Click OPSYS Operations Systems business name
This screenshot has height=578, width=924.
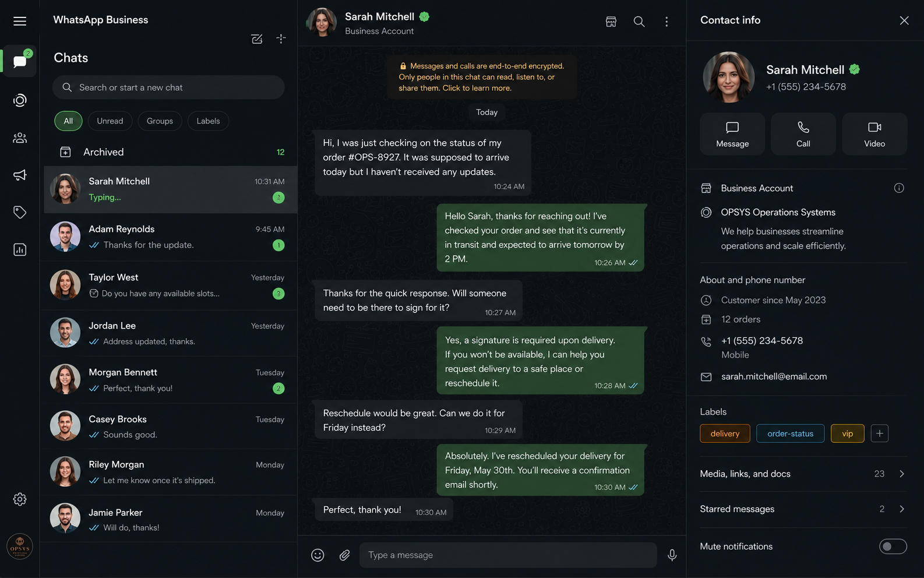pyautogui.click(x=778, y=213)
